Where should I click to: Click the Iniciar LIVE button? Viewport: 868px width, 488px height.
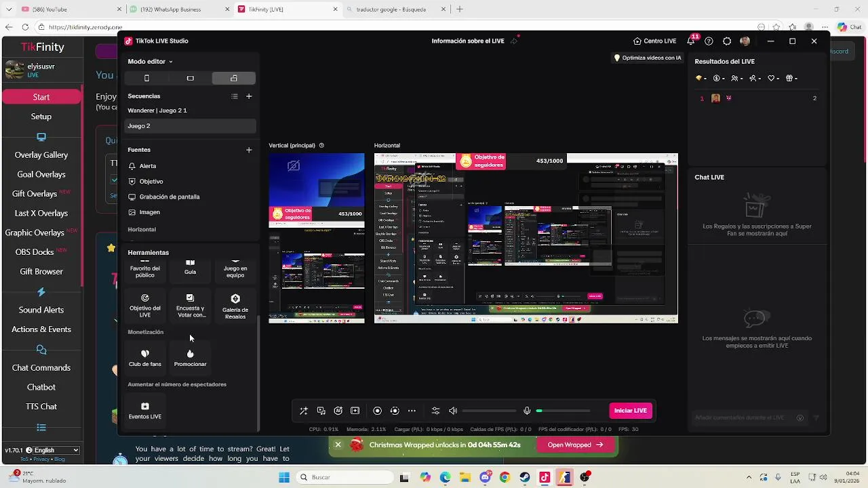click(631, 411)
